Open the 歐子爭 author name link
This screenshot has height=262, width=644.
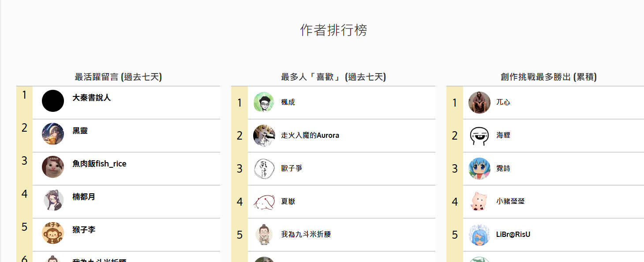(x=292, y=169)
